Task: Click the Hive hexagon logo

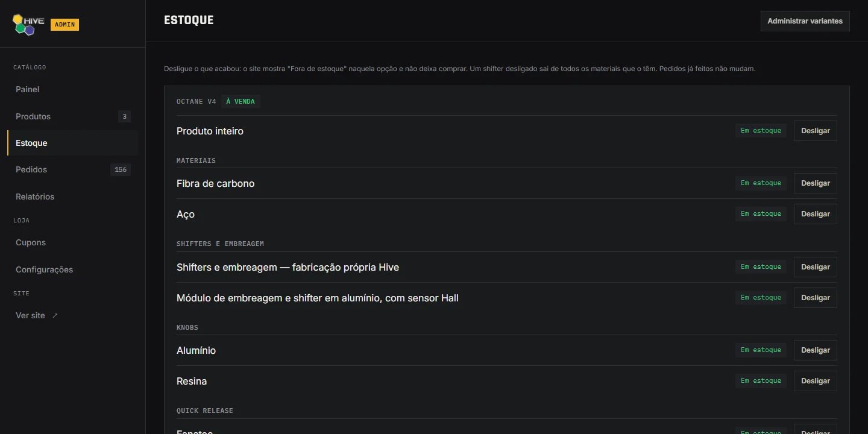Action: [x=28, y=24]
